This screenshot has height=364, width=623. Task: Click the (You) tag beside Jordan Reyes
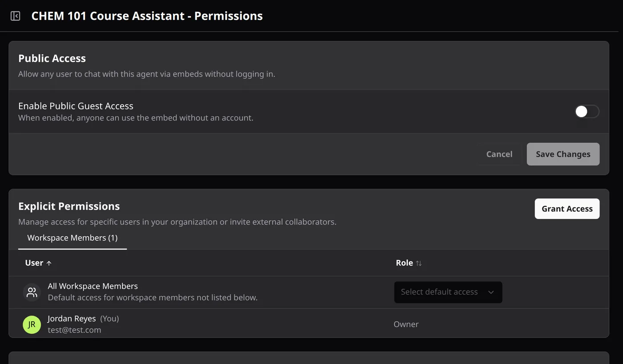coord(109,319)
